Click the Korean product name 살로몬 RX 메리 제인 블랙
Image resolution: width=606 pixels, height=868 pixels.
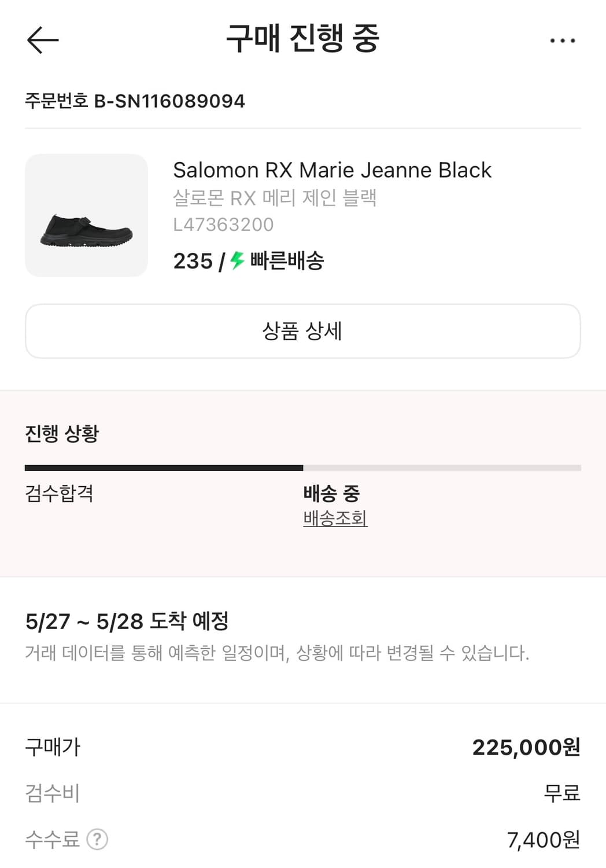pos(275,198)
